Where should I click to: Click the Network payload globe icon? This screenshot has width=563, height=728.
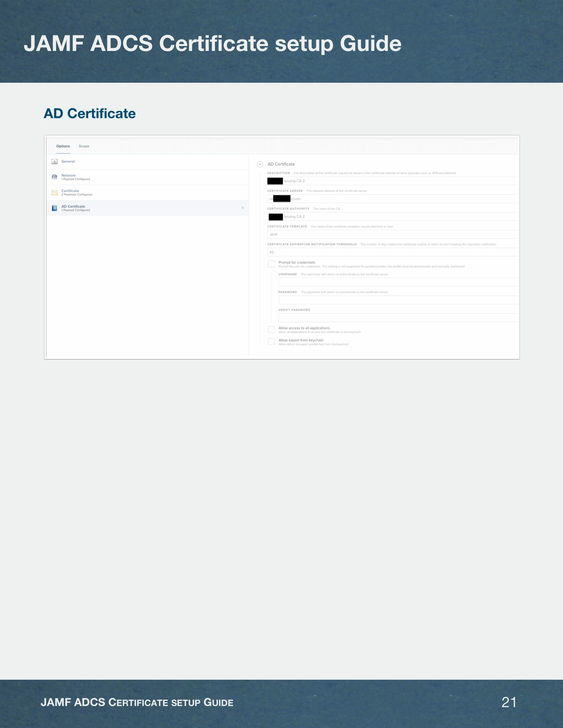point(54,177)
